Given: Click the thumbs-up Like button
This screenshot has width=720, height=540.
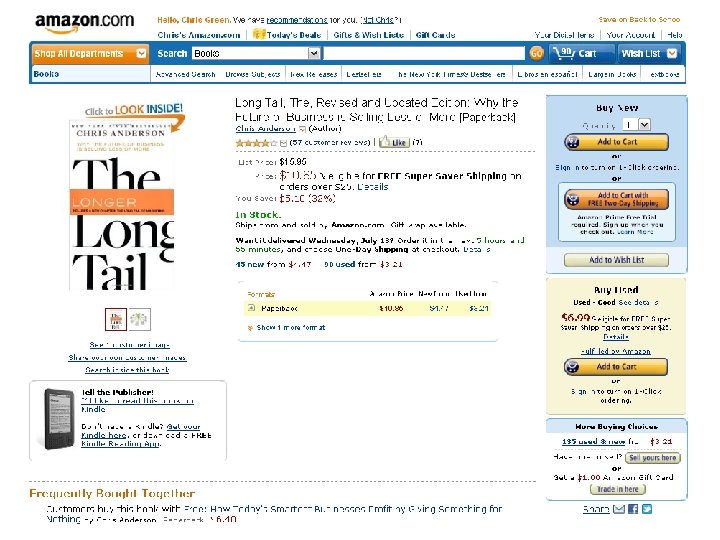Looking at the screenshot, I should tap(394, 142).
